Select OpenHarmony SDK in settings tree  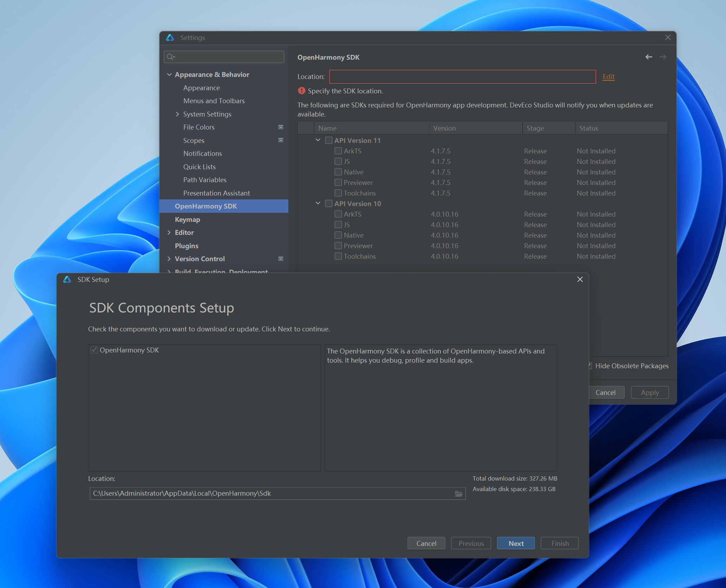coord(224,206)
